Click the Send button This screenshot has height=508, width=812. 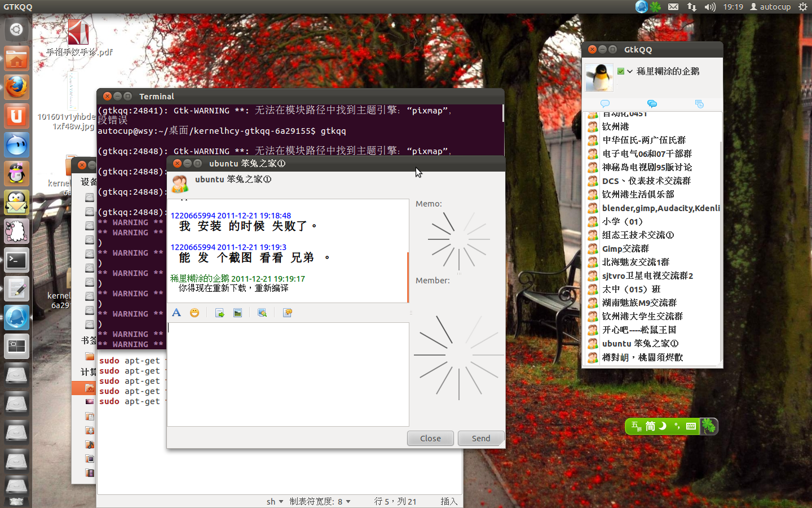481,439
